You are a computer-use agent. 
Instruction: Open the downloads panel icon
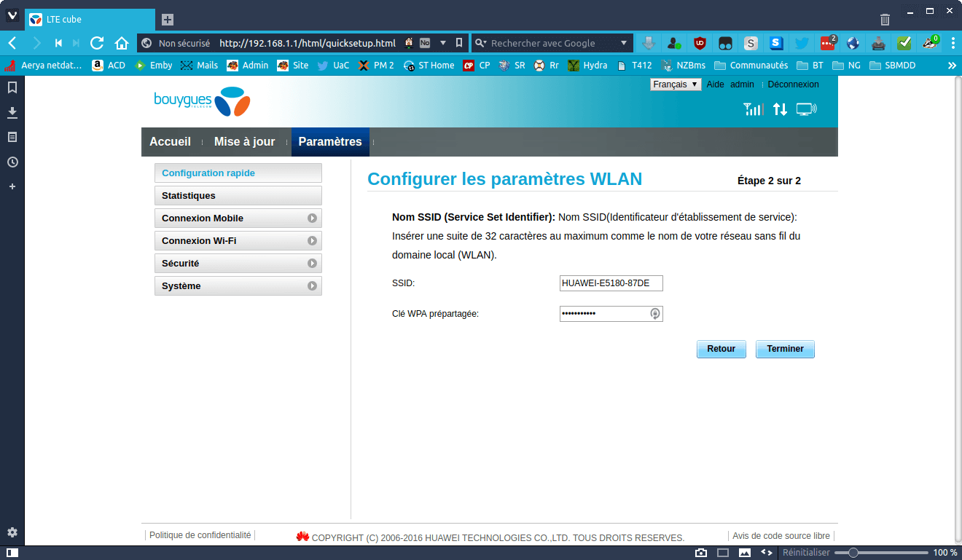point(12,113)
